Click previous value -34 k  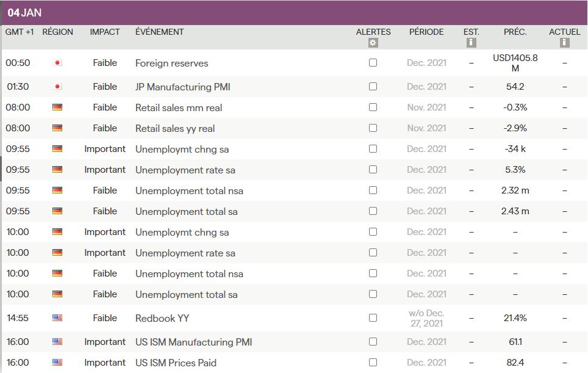pyautogui.click(x=515, y=149)
